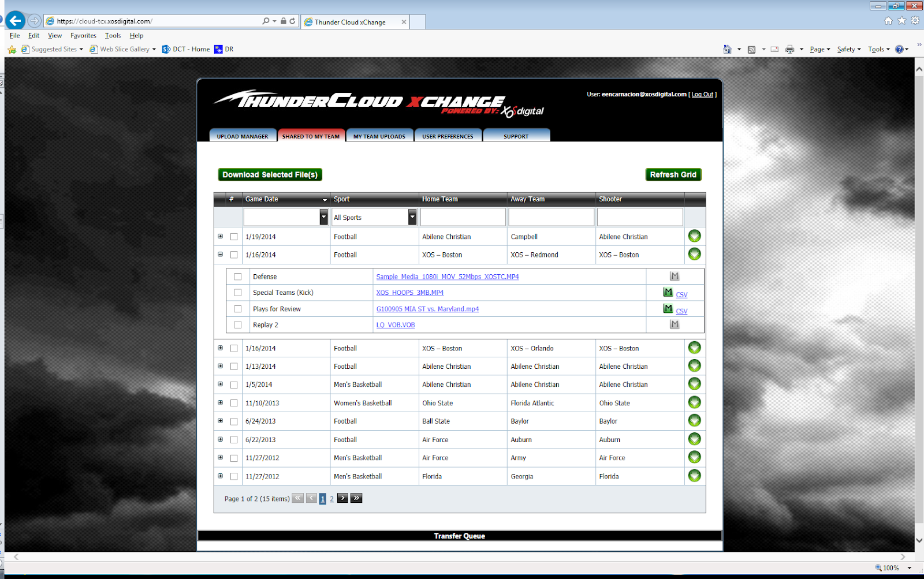924x579 pixels.
Task: Click the grey M icon in Replay 2 row
Action: pos(675,324)
